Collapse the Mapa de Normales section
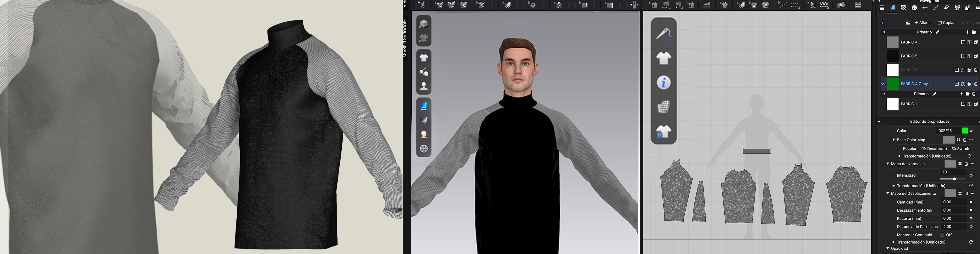 (888, 164)
